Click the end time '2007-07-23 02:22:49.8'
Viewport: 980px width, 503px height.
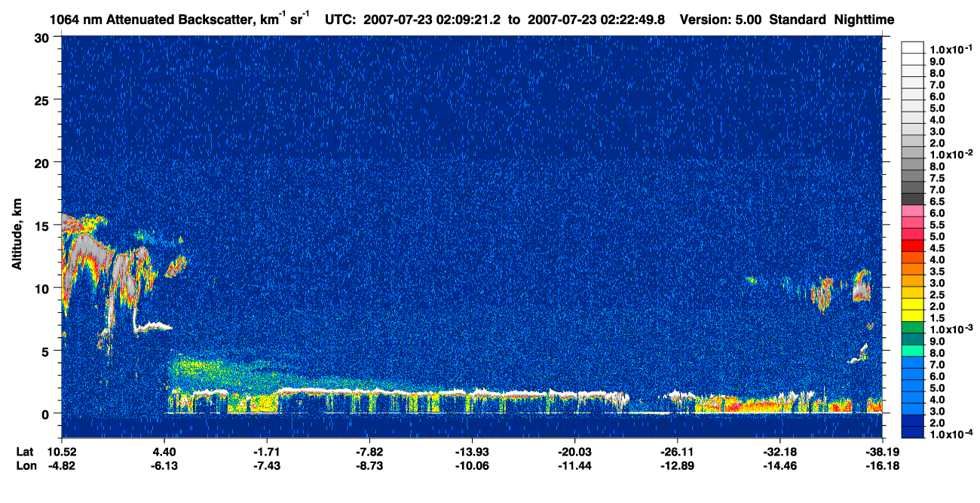click(596, 19)
